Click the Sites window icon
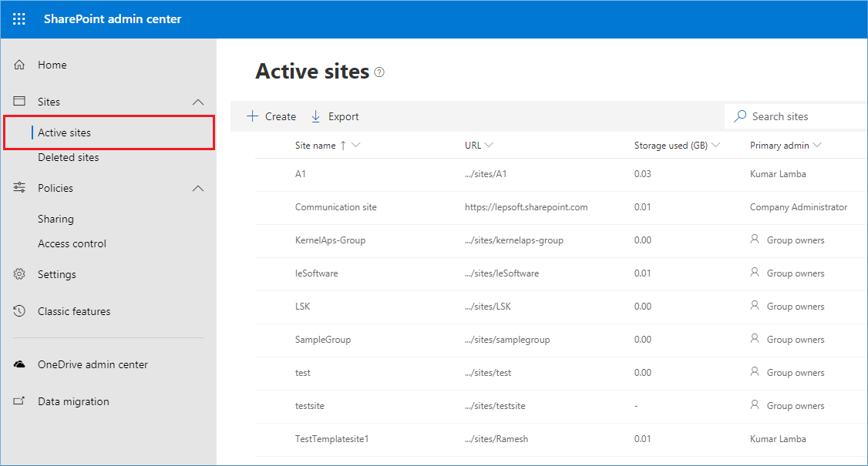Viewport: 868px width, 466px height. [19, 101]
